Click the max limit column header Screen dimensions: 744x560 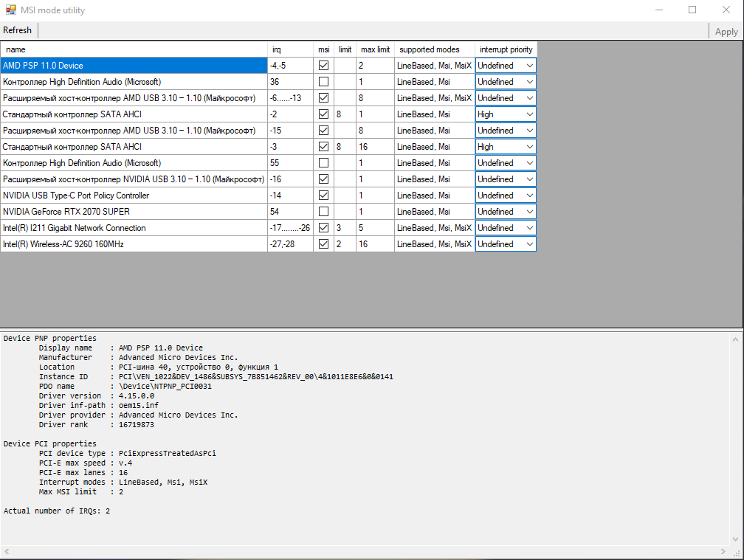point(375,49)
